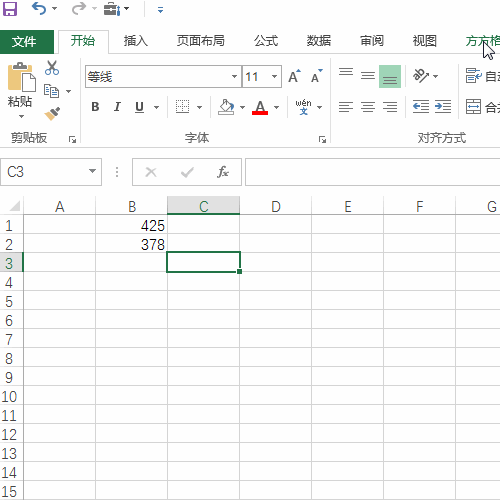Open the phonetic guide dropdown arrow

pos(320,107)
